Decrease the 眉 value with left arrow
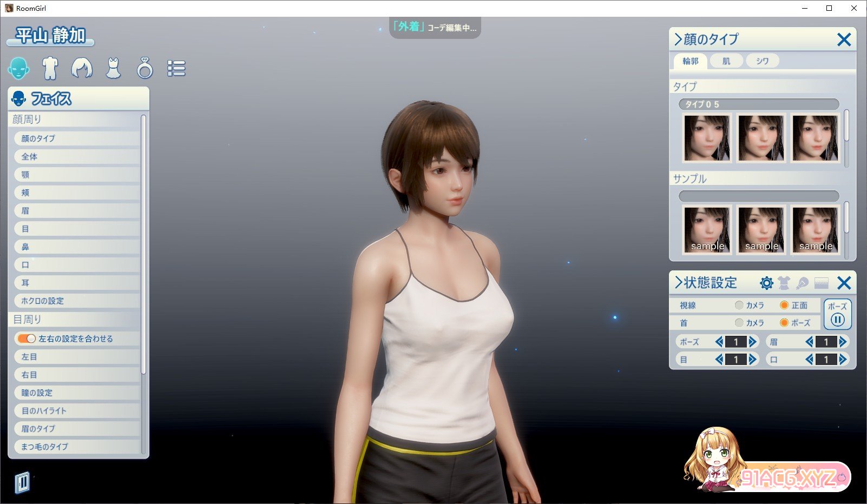Screen dimensions: 867x504 (809, 342)
